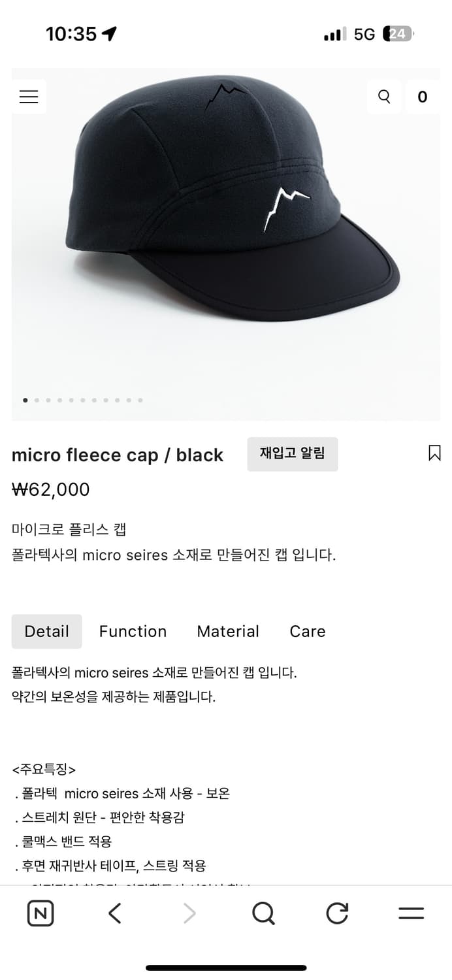This screenshot has width=452, height=980.
Task: Tap the forward navigation arrow
Action: pos(189,913)
